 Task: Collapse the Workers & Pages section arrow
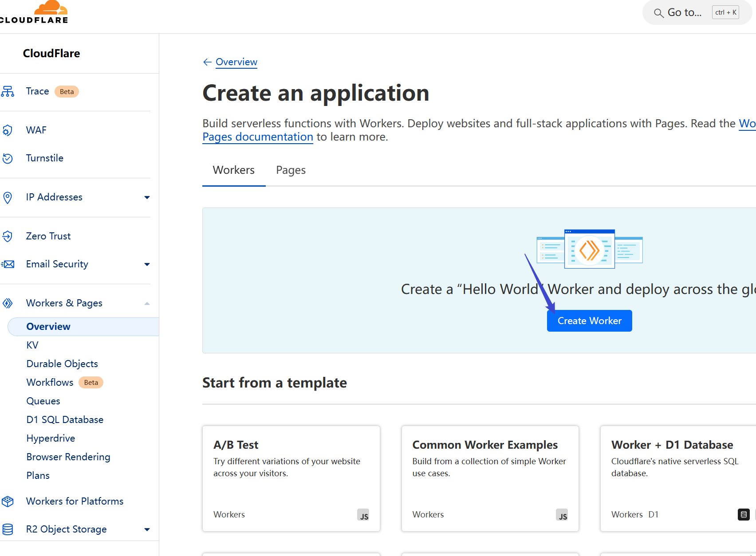click(147, 303)
